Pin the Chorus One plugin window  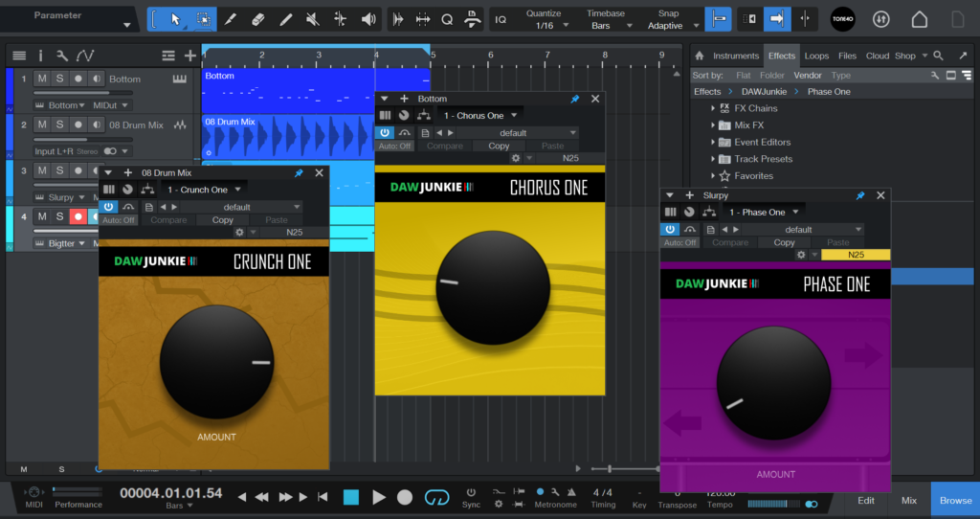pos(575,99)
